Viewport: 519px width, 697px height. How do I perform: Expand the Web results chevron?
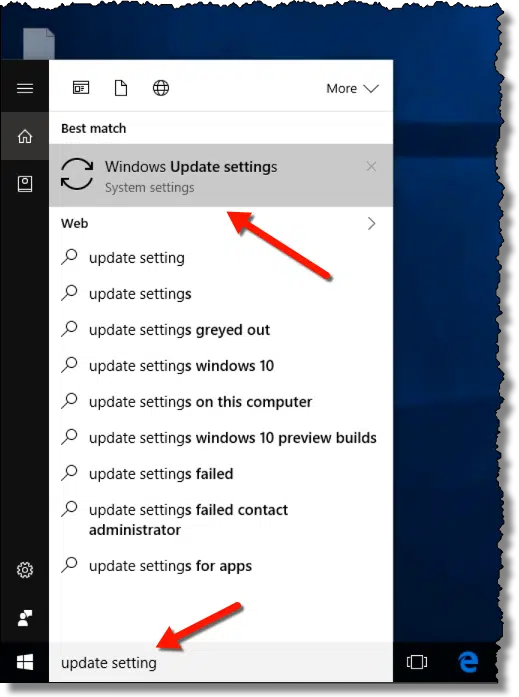[371, 224]
